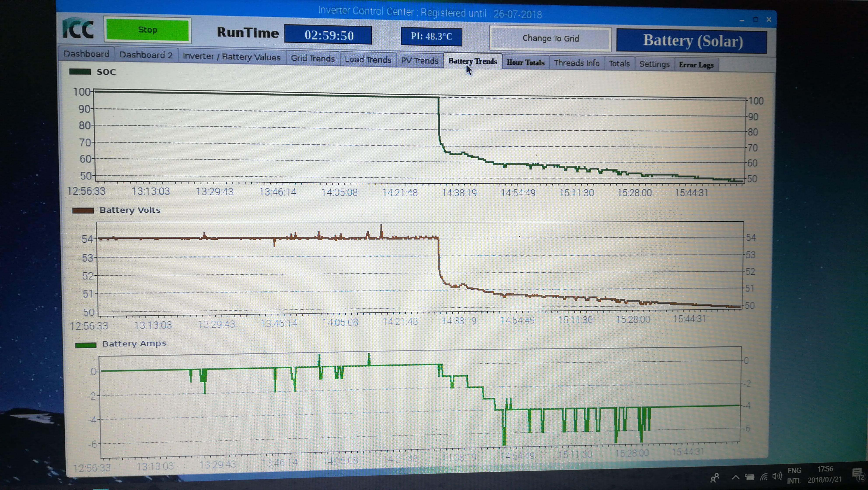This screenshot has width=868, height=490.
Task: Close the Inverter Control Center window
Action: [x=769, y=19]
